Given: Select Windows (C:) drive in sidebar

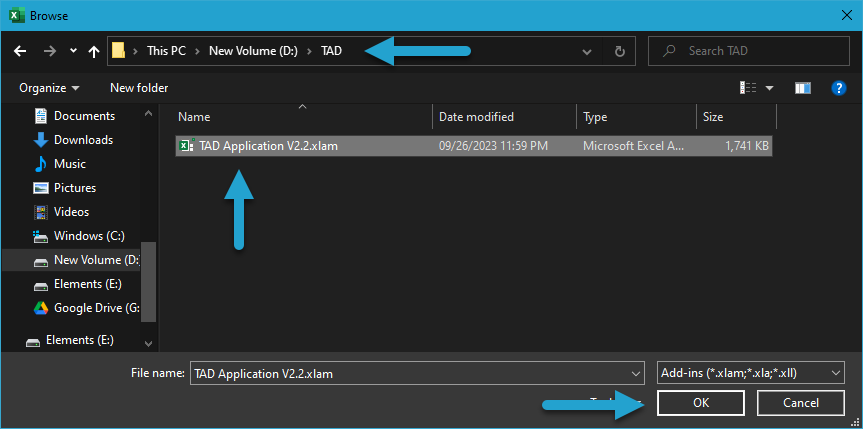Looking at the screenshot, I should (x=89, y=236).
